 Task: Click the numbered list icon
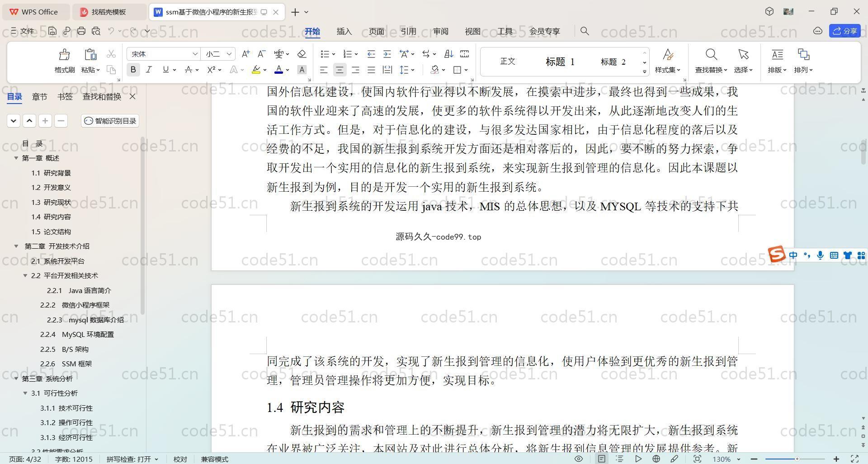(347, 54)
